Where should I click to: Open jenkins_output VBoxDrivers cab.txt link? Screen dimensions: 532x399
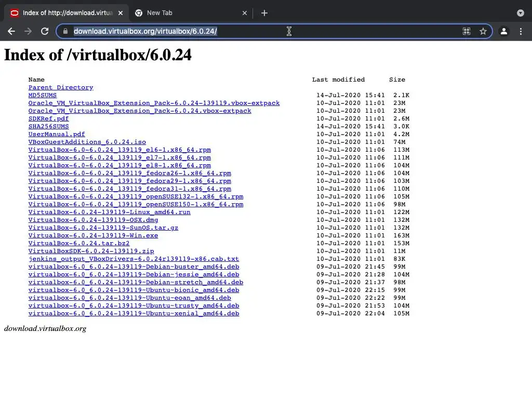pos(134,259)
